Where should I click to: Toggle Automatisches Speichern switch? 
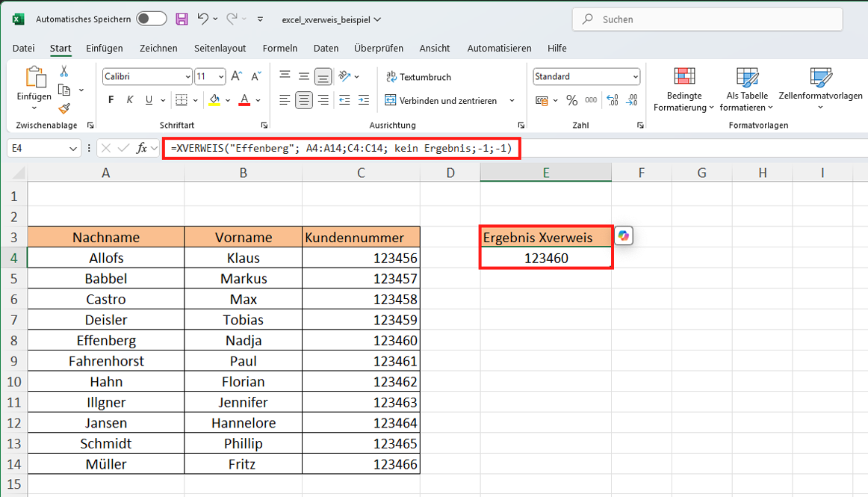coord(151,19)
